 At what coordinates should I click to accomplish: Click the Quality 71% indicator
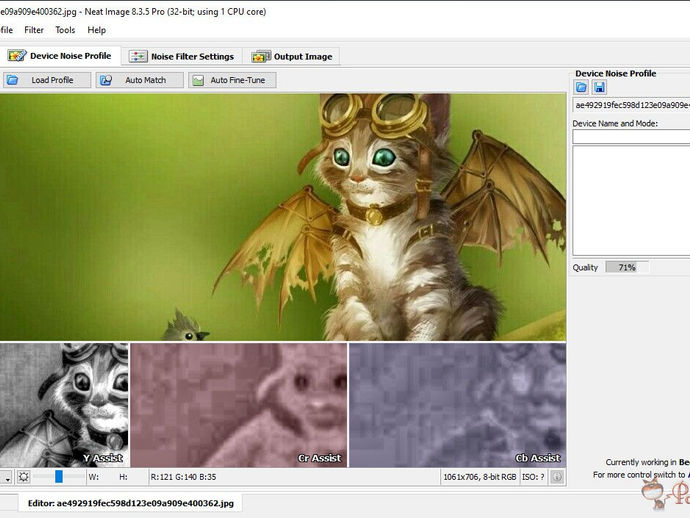627,267
